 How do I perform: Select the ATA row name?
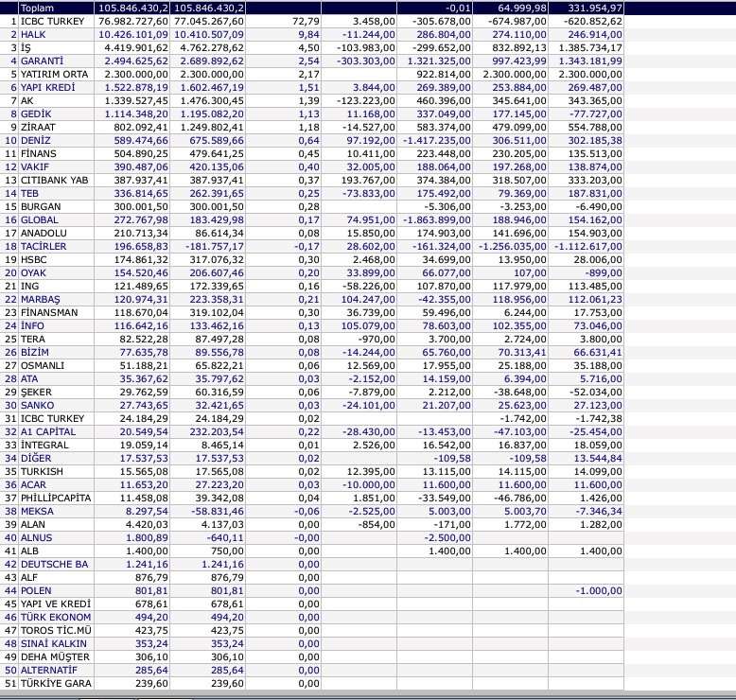coord(29,378)
